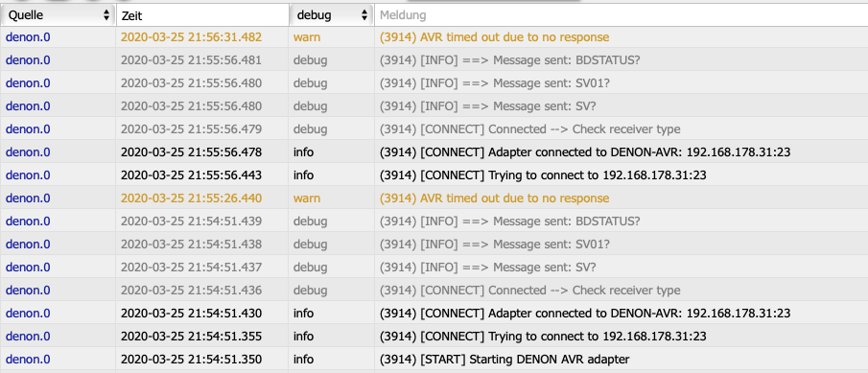Viewport: 868px width, 373px height.
Task: Select the 21:54:51.436 Check receiver type message
Action: click(529, 291)
